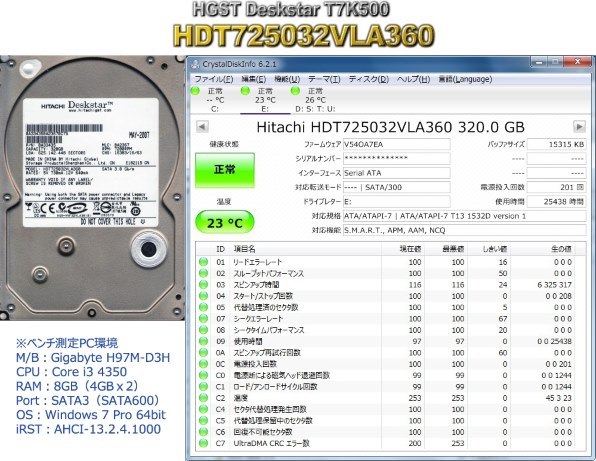Image resolution: width=596 pixels, height=461 pixels.
Task: Open the ファイル(F) menu
Action: [x=214, y=79]
